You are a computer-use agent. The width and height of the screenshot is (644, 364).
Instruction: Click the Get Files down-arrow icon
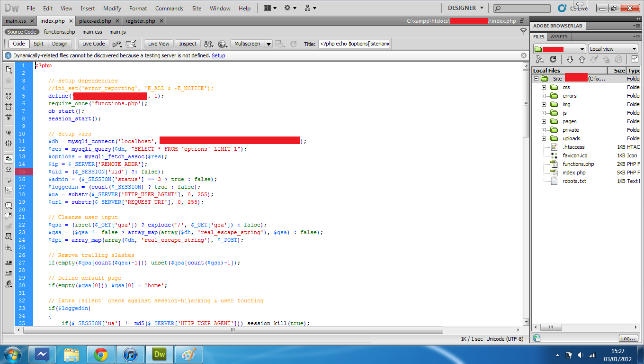(x=570, y=59)
